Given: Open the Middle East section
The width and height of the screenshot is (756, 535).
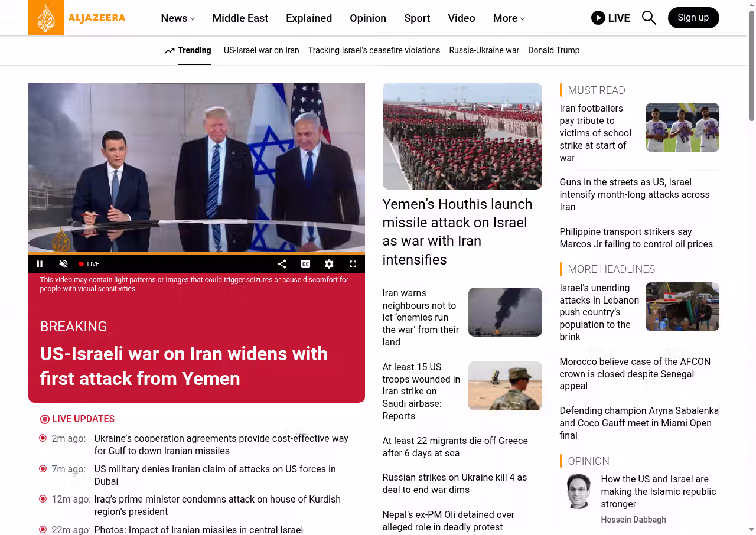Looking at the screenshot, I should (240, 18).
